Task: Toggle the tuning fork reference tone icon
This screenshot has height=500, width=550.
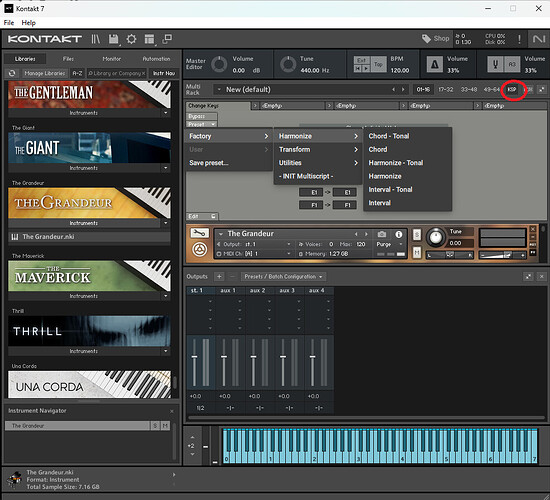Action: click(495, 65)
